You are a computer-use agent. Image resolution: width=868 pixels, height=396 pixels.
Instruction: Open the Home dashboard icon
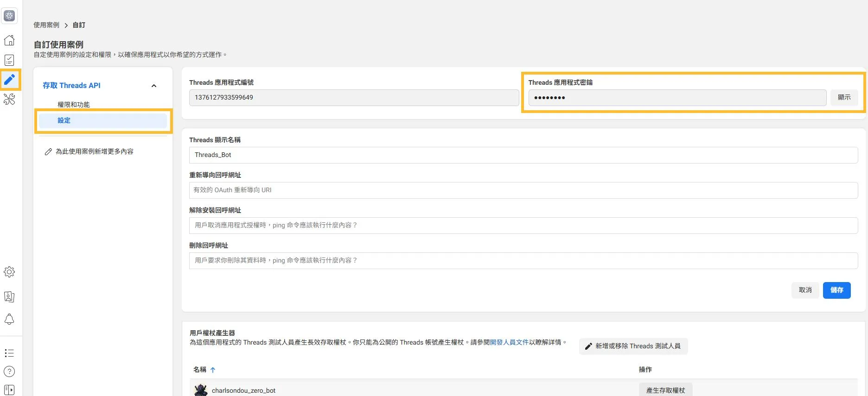point(9,40)
